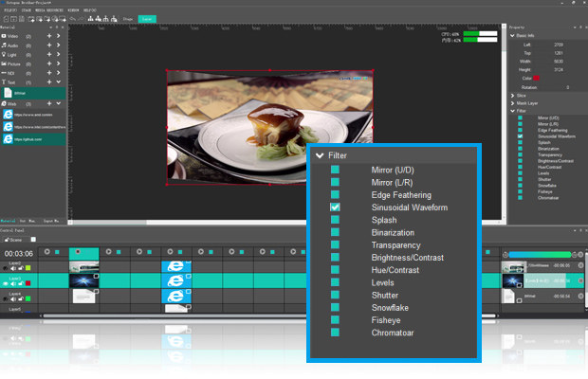The height and width of the screenshot is (379, 588).
Task: Click the Stage mode button in toolbar
Action: 128,19
